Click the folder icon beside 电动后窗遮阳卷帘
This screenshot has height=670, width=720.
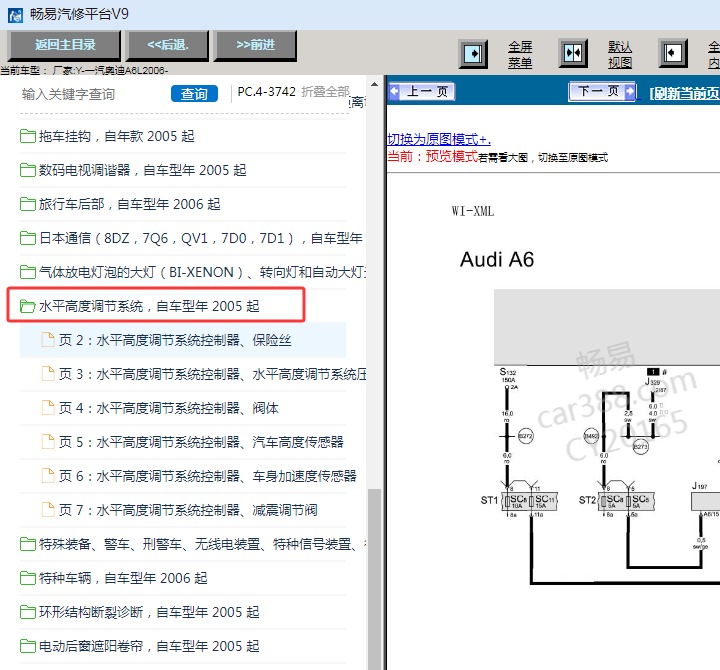pyautogui.click(x=28, y=646)
